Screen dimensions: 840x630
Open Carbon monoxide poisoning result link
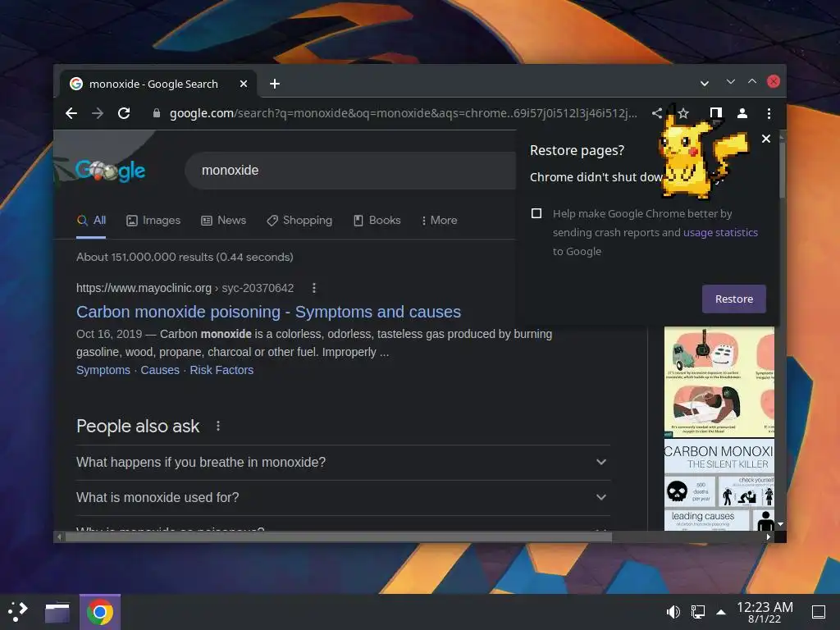tap(268, 312)
